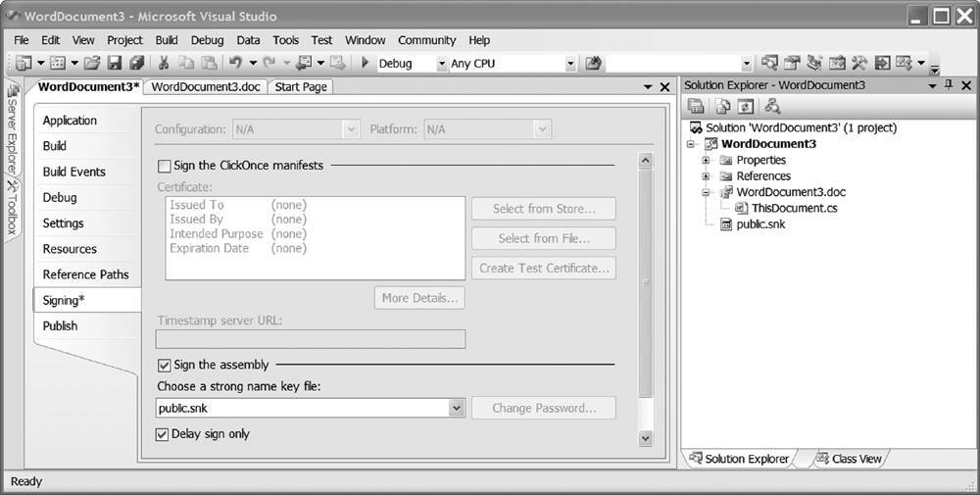Open the strong name key file dropdown
Viewport: 980px width, 495px height.
pyautogui.click(x=457, y=408)
